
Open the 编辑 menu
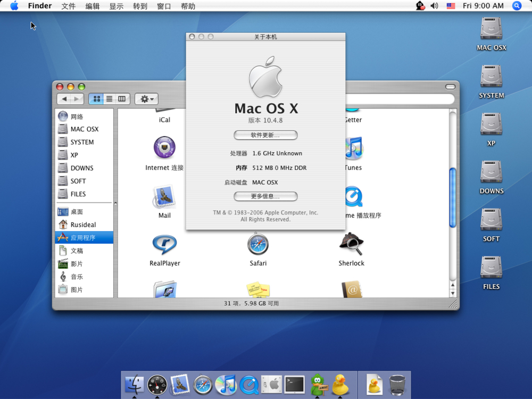click(92, 6)
